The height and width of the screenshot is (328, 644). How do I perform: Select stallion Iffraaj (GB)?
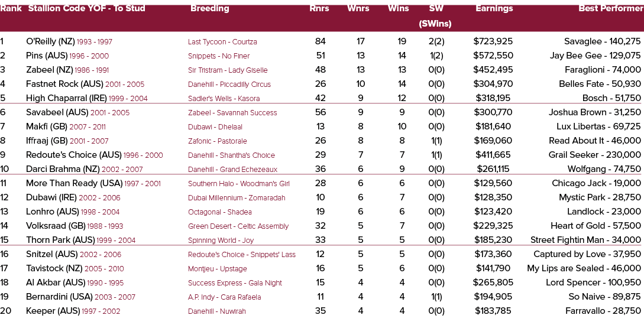point(47,141)
